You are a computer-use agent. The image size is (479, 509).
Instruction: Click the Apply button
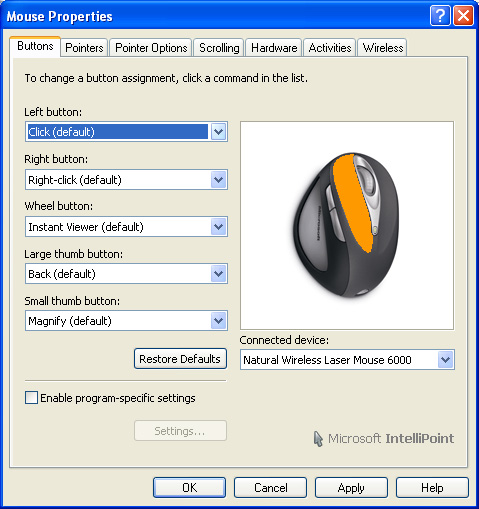[x=351, y=488]
